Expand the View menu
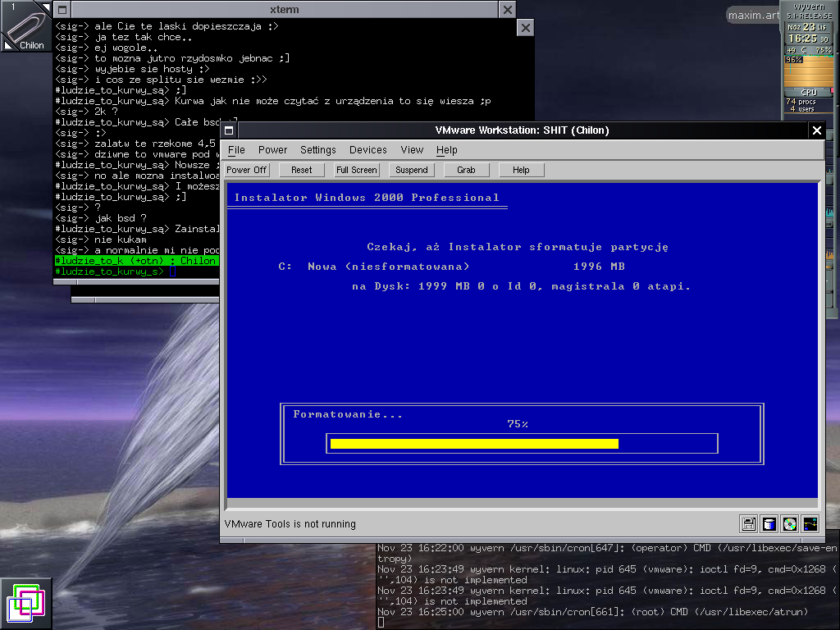 click(x=412, y=150)
